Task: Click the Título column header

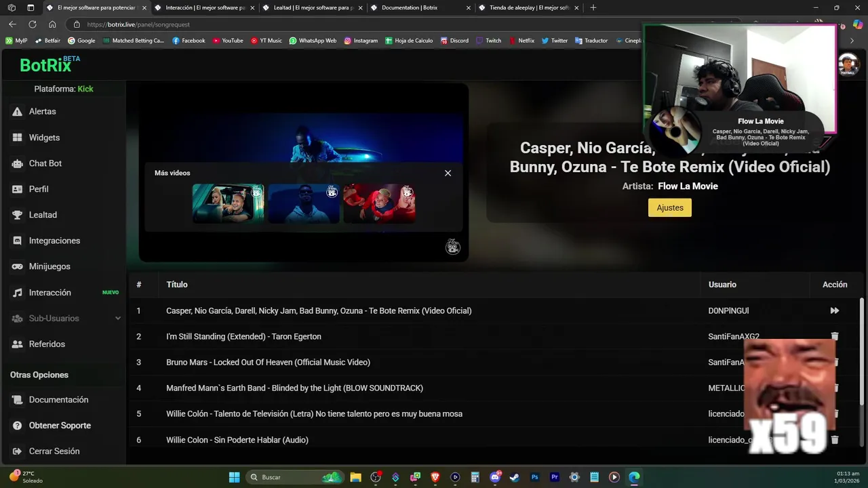Action: (177, 285)
